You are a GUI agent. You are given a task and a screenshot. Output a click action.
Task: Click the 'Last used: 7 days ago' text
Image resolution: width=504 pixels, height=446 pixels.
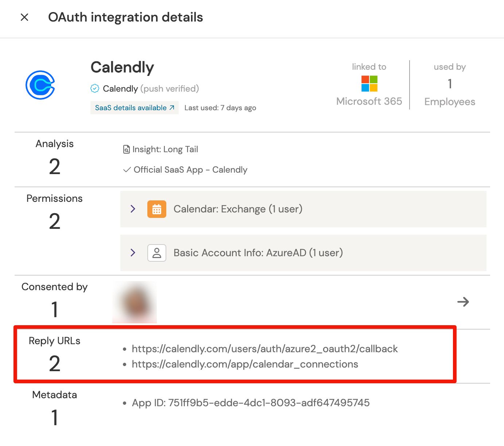[x=220, y=108]
